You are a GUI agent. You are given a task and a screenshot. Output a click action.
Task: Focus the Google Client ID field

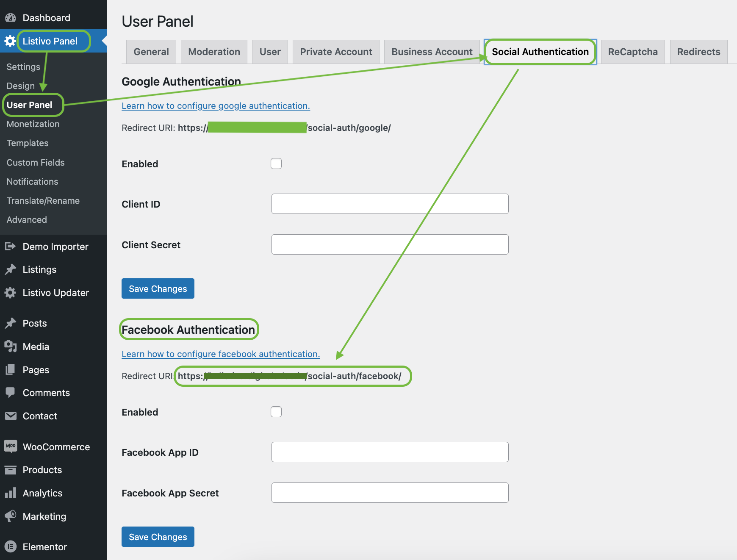pos(390,204)
